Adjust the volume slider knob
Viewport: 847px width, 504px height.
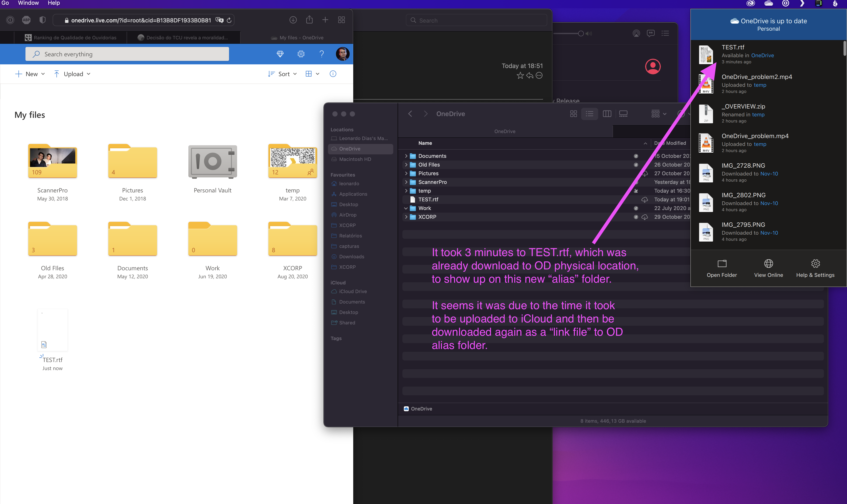point(581,33)
